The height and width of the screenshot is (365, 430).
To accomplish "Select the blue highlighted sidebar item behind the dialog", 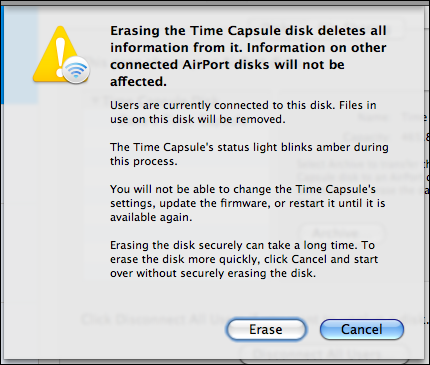I will [x=20, y=55].
